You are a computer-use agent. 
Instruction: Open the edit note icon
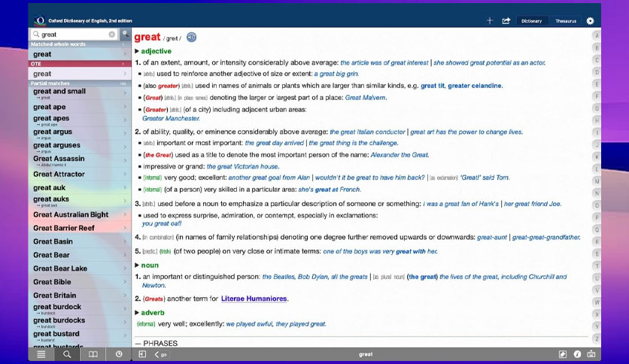click(x=562, y=354)
